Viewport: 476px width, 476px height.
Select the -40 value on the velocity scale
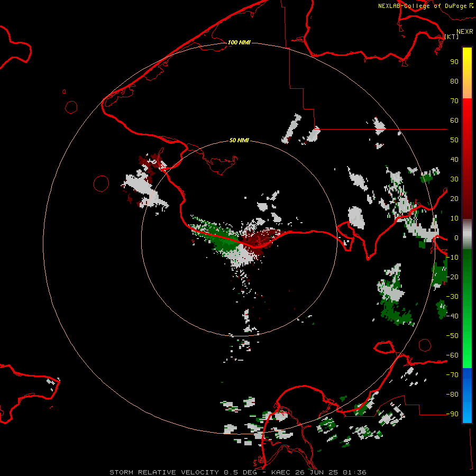click(x=452, y=316)
